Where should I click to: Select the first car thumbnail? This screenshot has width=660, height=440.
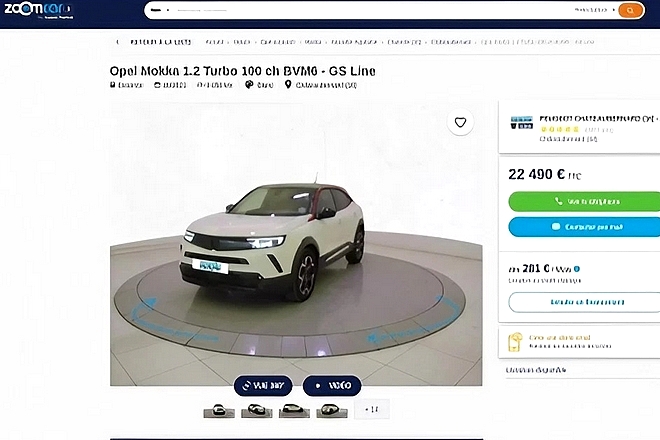pos(219,410)
